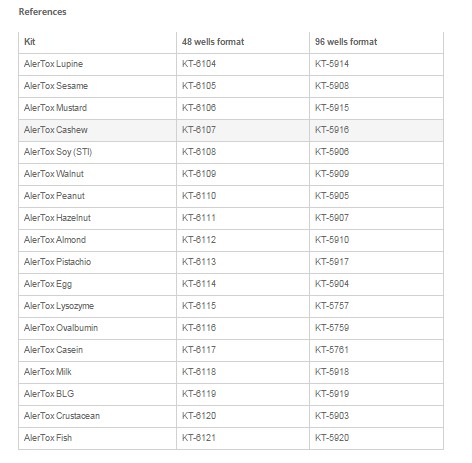Click the AlerTox Egg kit name
This screenshot has width=472, height=463.
pyautogui.click(x=48, y=284)
